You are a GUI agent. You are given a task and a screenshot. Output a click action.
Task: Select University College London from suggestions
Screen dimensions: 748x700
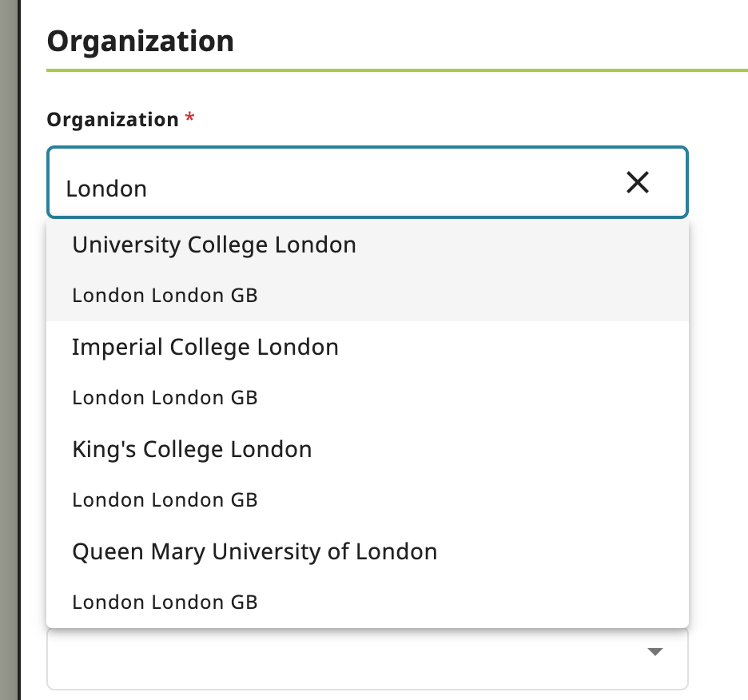[214, 245]
